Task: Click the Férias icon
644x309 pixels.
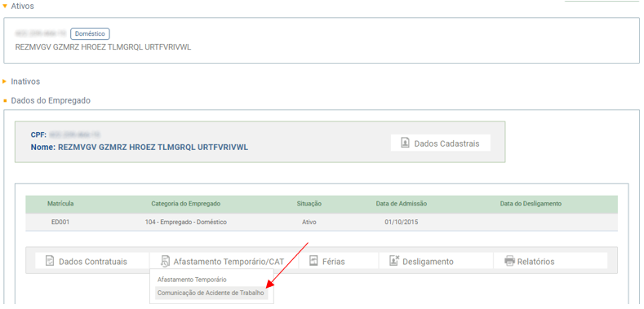Action: [313, 261]
